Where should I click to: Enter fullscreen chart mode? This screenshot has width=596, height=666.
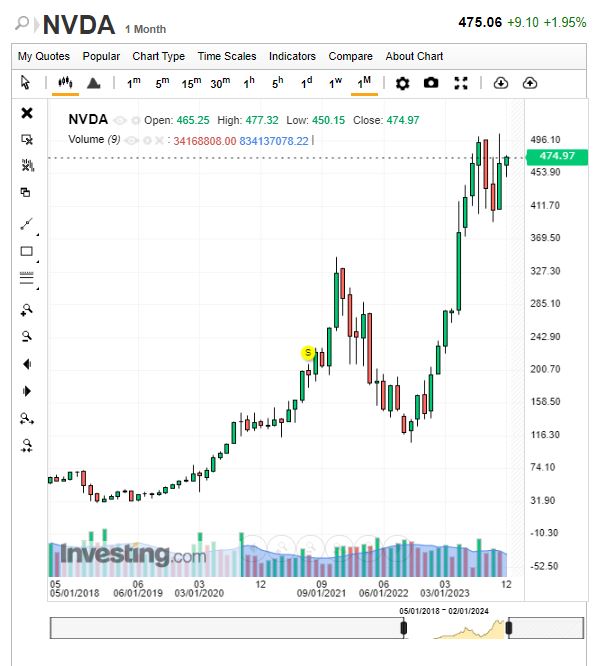pos(461,83)
